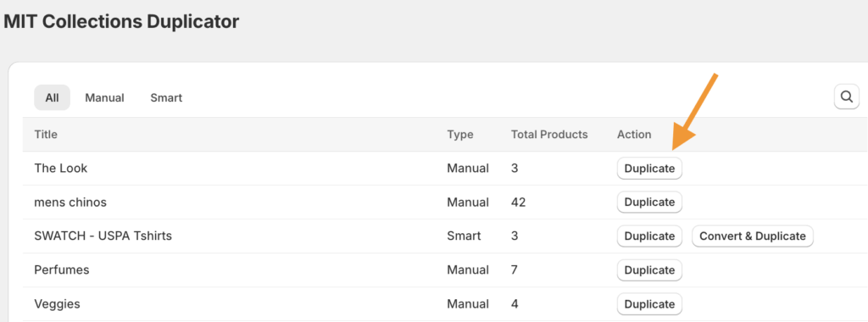Click the 7 products value for Perfumes
The image size is (868, 322).
click(x=515, y=270)
